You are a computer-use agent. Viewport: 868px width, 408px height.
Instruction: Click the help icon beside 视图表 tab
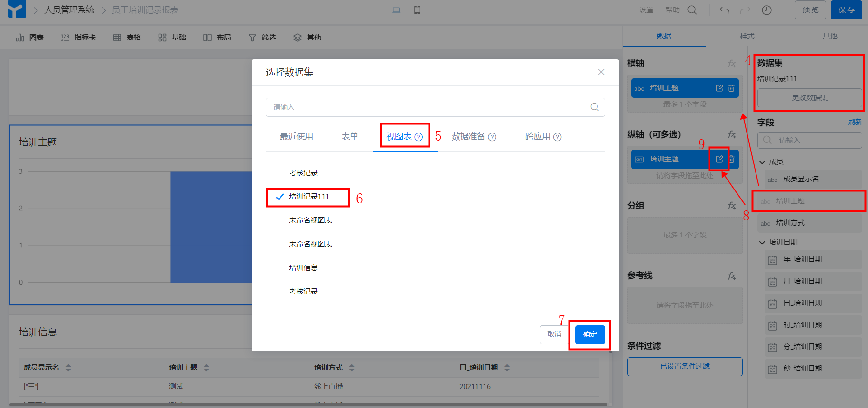click(419, 137)
